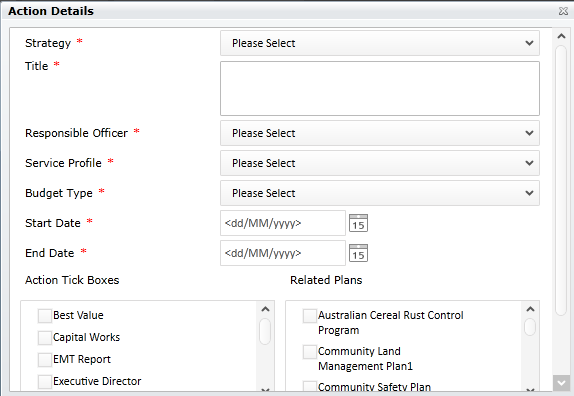Click into the Title text box
Screen dimensions: 574x396
point(380,89)
